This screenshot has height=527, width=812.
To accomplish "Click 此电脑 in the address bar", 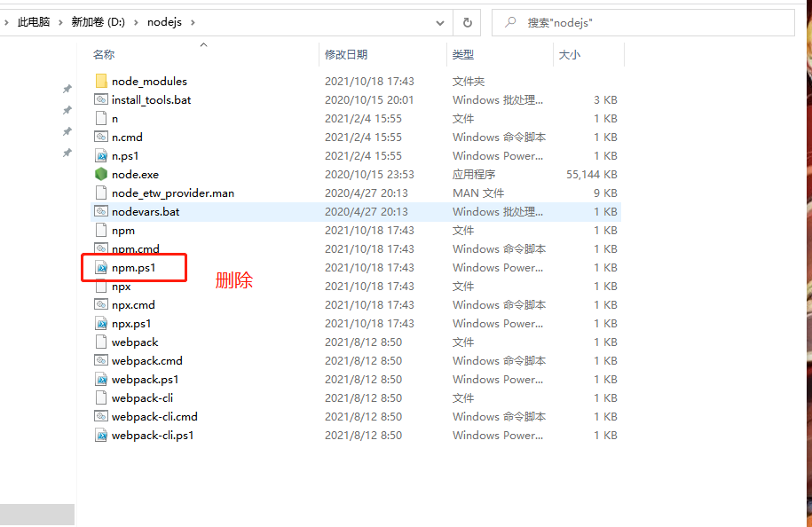I will pos(32,22).
